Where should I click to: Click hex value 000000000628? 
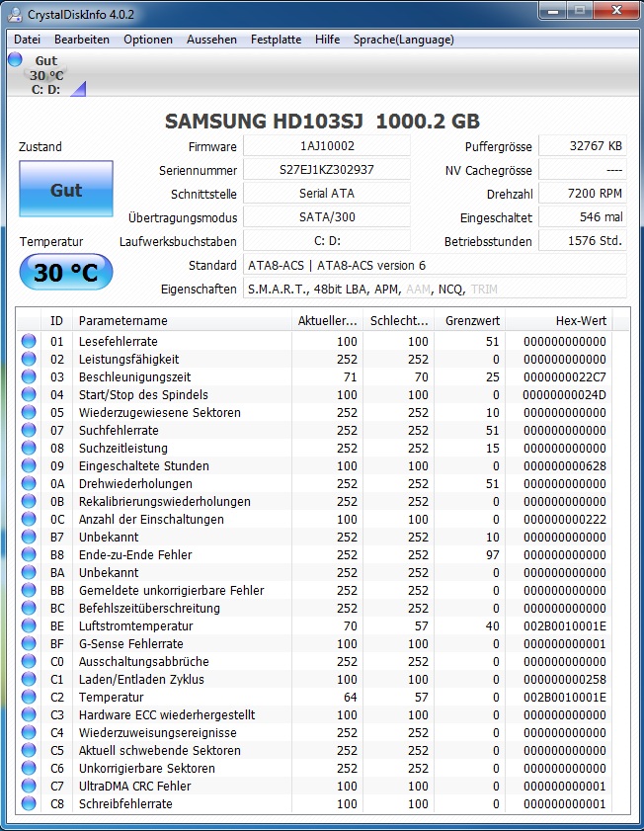(565, 465)
